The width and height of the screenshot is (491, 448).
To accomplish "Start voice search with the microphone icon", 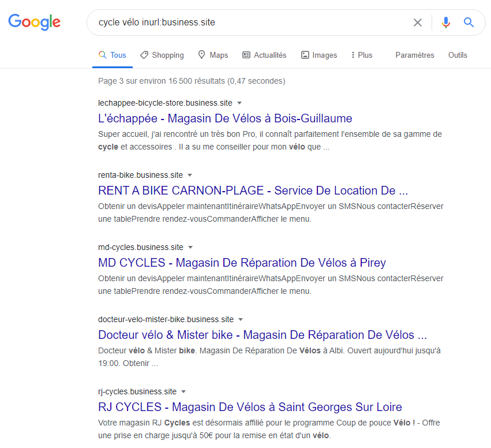I will 446,23.
